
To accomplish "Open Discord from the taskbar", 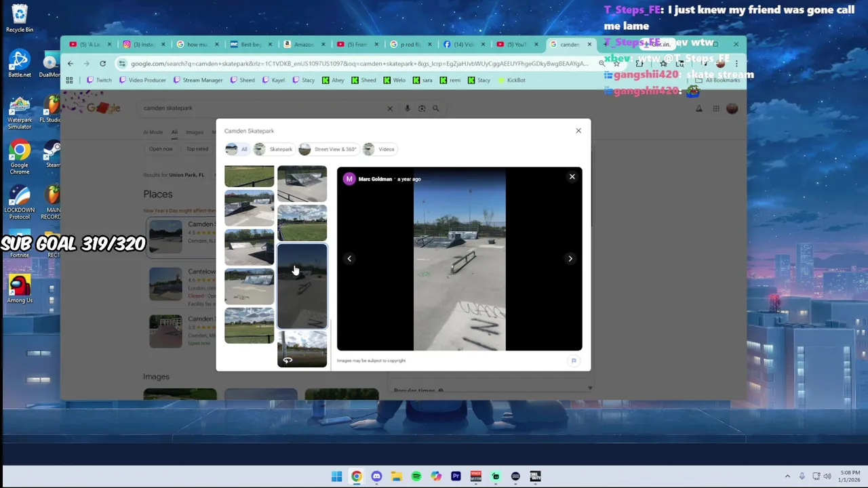I will tap(376, 476).
